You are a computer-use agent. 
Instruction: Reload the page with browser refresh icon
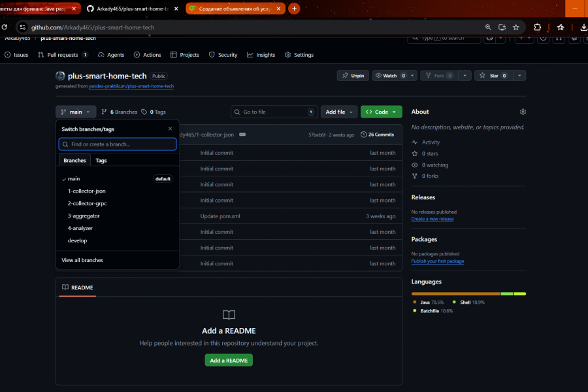tap(5, 27)
